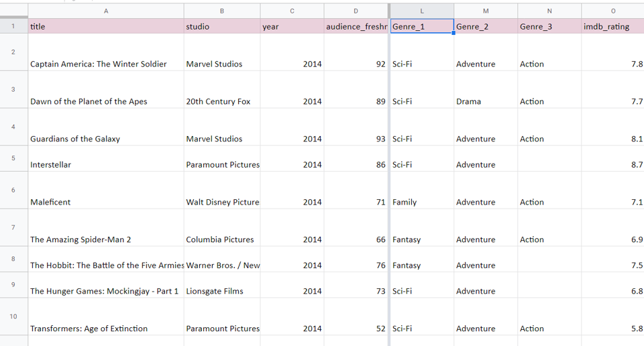Select row 1 header
644x346 pixels.
point(13,26)
